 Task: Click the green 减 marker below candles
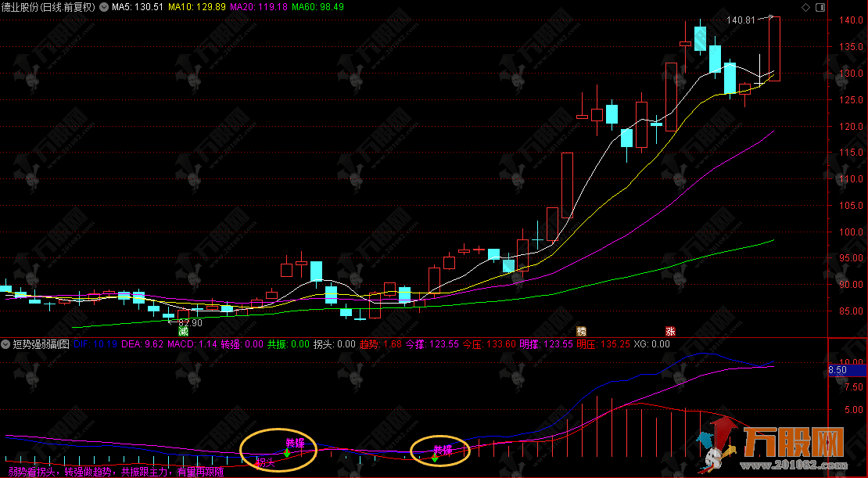click(183, 331)
